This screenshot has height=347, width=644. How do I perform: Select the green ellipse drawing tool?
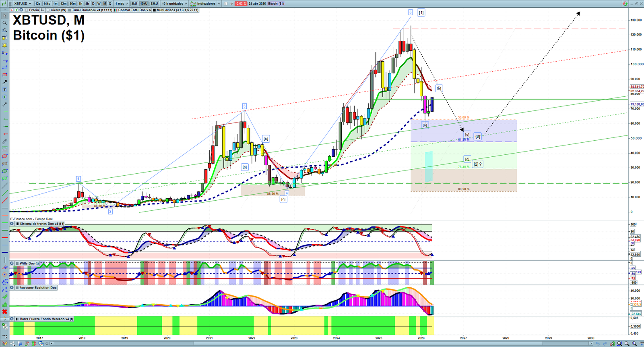pyautogui.click(x=4, y=171)
